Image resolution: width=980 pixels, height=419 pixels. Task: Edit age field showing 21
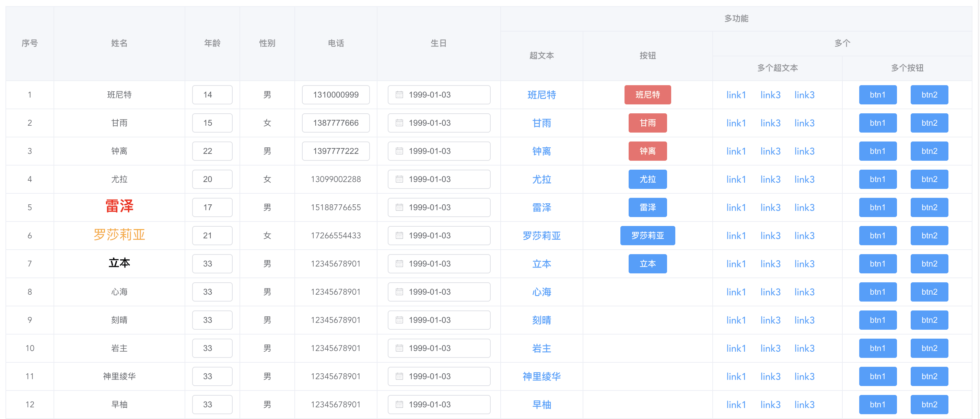click(x=212, y=236)
